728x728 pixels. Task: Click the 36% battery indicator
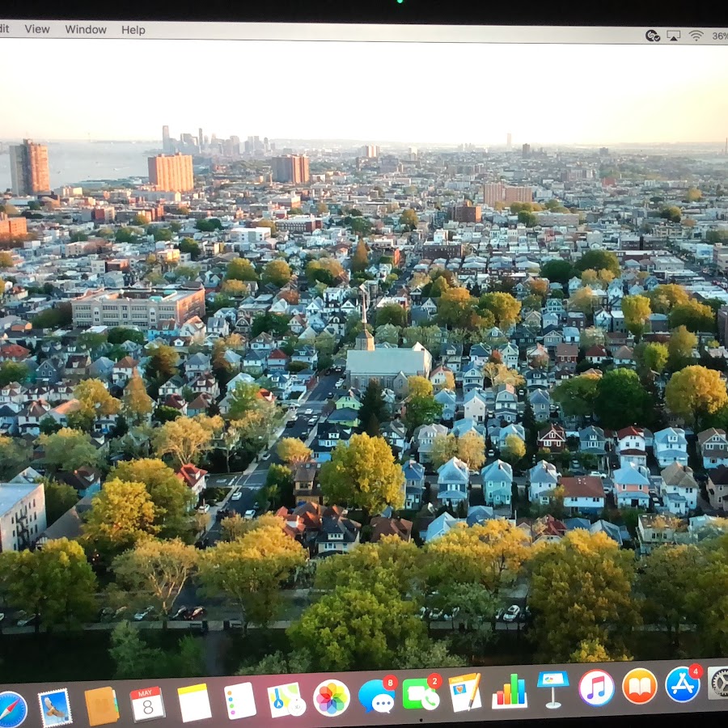(x=720, y=36)
